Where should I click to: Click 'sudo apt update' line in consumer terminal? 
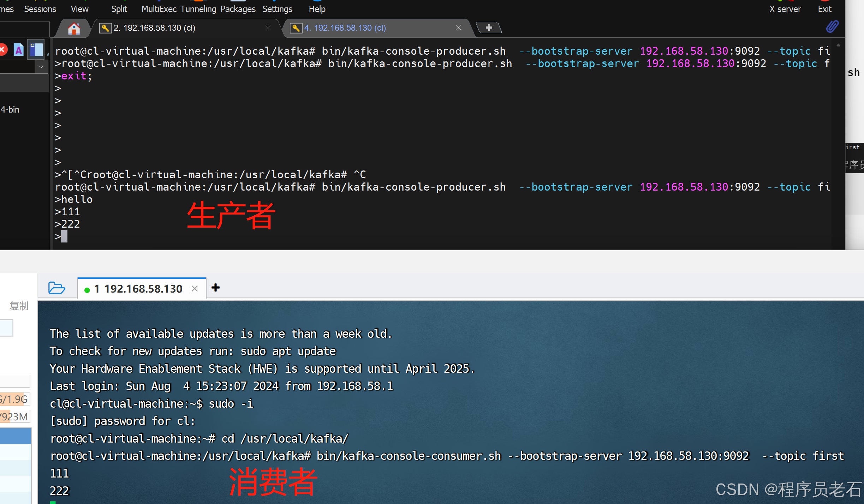[193, 352]
